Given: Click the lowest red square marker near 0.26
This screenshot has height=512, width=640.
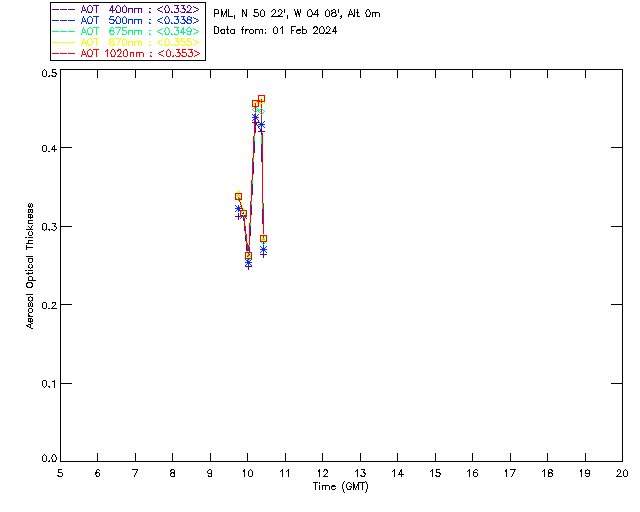Looking at the screenshot, I should tap(248, 256).
